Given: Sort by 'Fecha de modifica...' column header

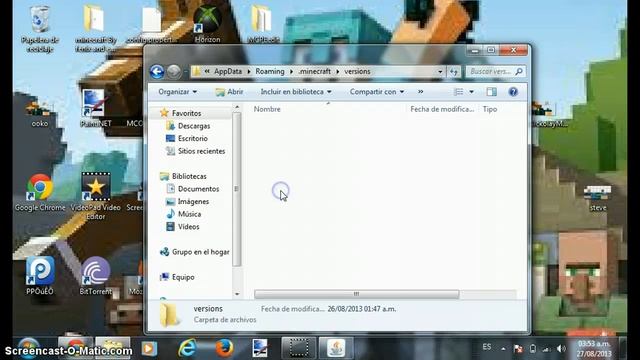Looking at the screenshot, I should point(442,109).
